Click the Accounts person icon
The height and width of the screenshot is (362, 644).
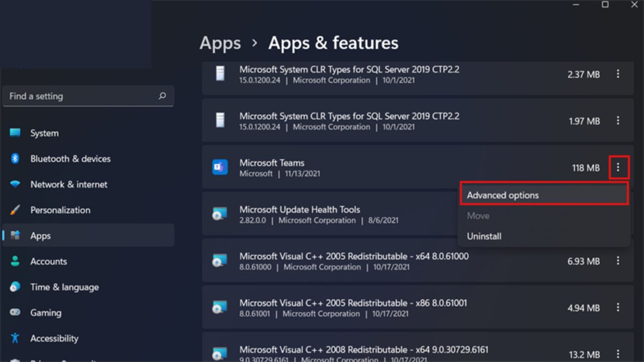(x=15, y=262)
